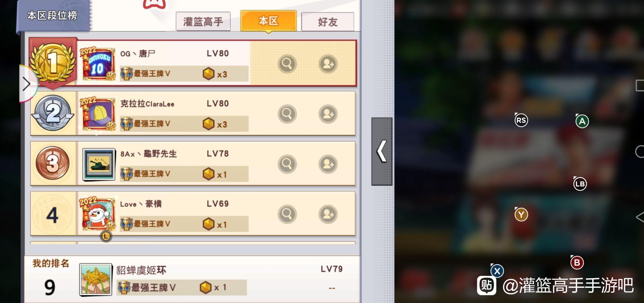Open the 好友 friends ranking tab

coord(328,22)
